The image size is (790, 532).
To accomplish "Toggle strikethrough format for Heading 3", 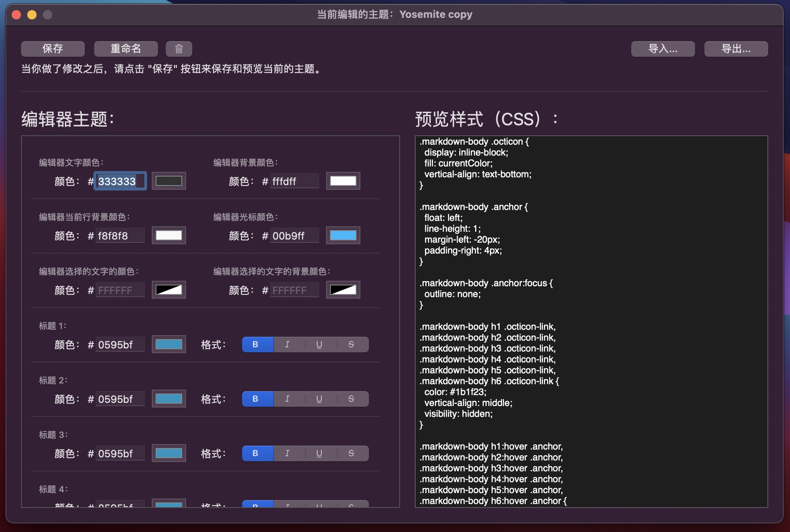I will pos(351,453).
